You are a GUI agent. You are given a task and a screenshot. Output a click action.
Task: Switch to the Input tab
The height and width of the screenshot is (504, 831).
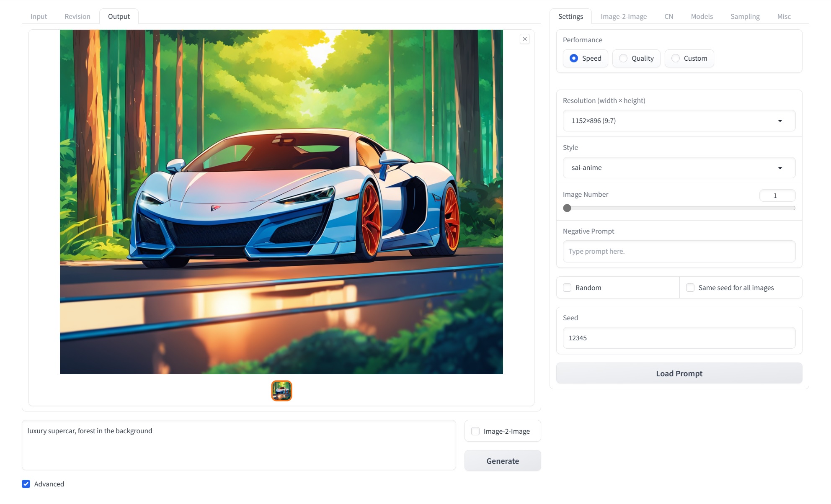(39, 16)
